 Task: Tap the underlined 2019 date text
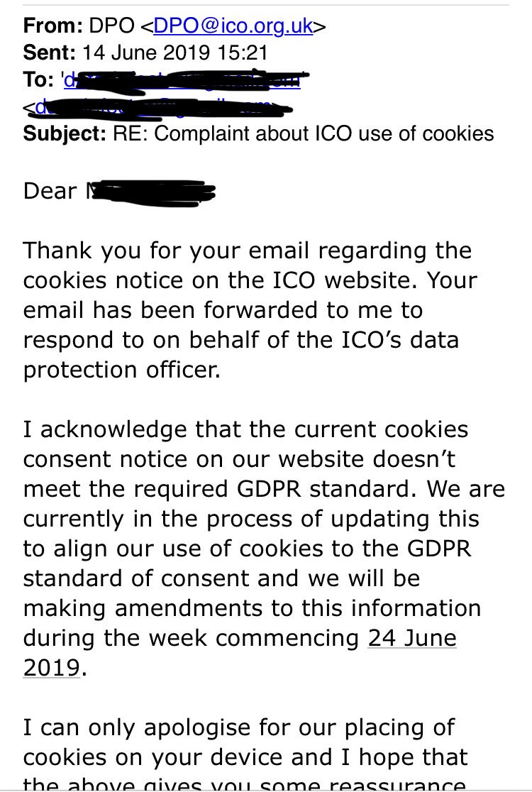tap(52, 667)
